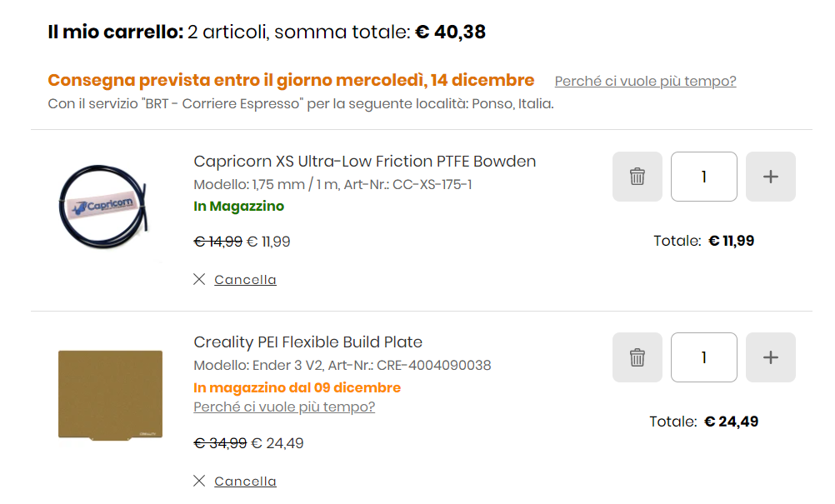
Task: Click 'In magazzino dal 09 dicembre' status
Action: pyautogui.click(x=297, y=387)
